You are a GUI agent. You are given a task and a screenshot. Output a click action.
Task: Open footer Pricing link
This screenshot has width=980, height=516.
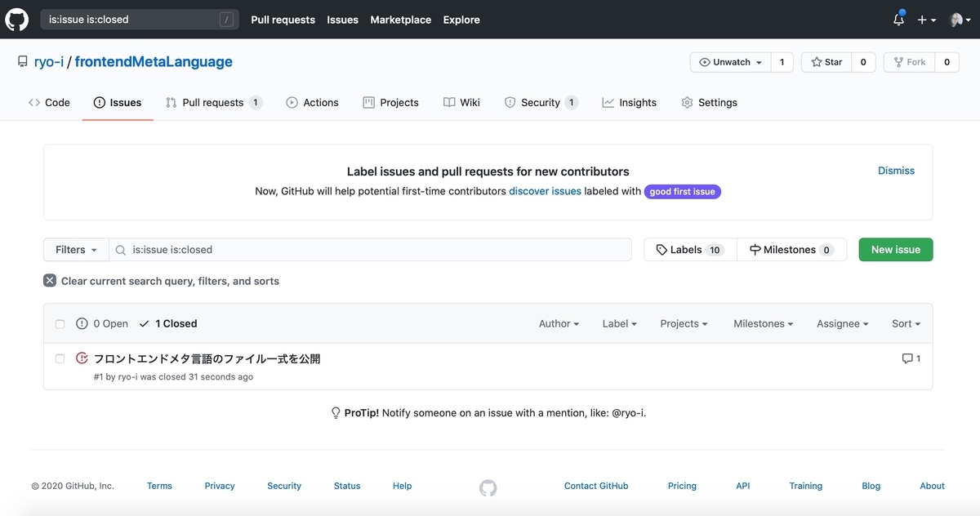[682, 486]
